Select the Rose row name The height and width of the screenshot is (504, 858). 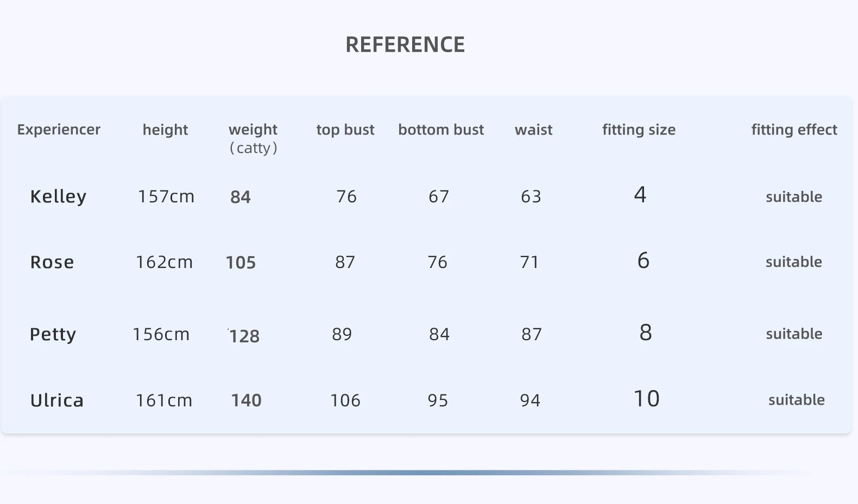click(52, 262)
